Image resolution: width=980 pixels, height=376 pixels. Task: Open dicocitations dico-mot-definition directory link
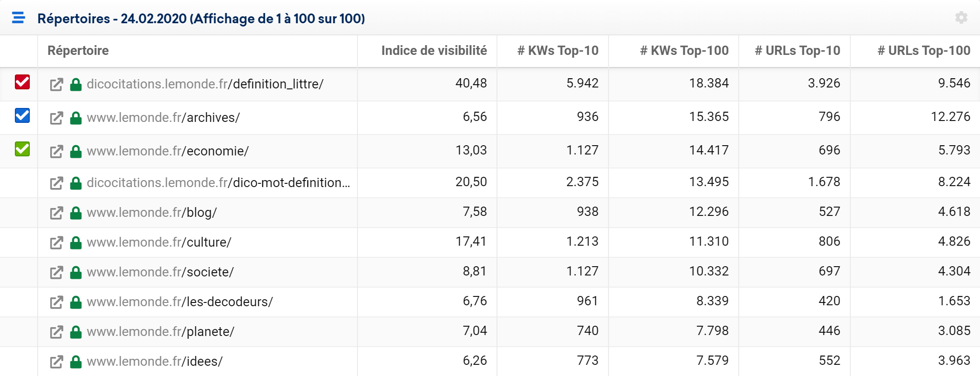[x=219, y=182]
